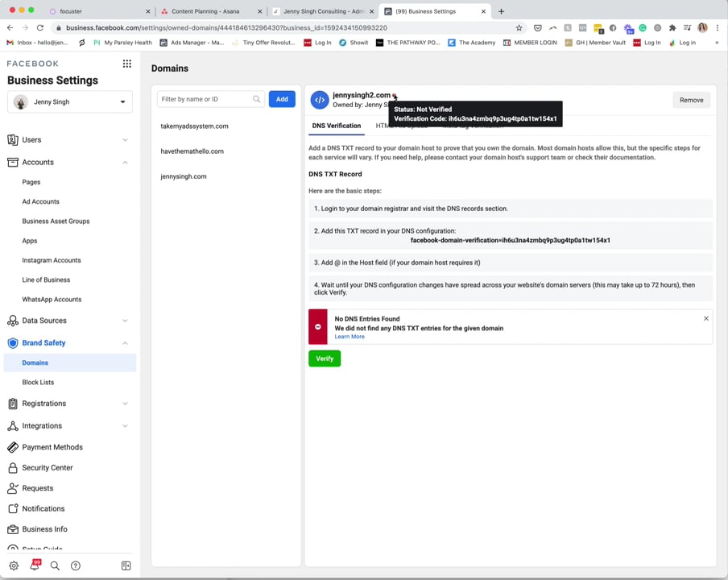
Task: Open Instagram Accounts in sidebar
Action: 52,260
